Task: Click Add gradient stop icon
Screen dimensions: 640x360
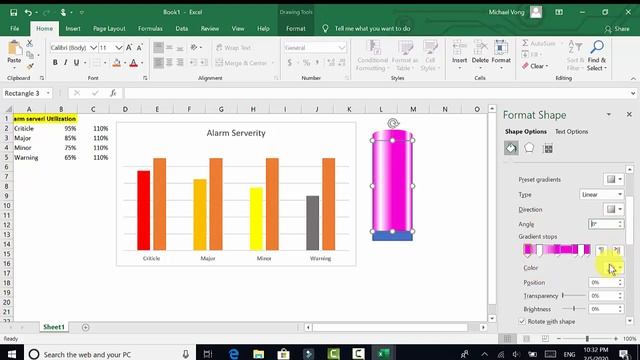Action: point(601,250)
